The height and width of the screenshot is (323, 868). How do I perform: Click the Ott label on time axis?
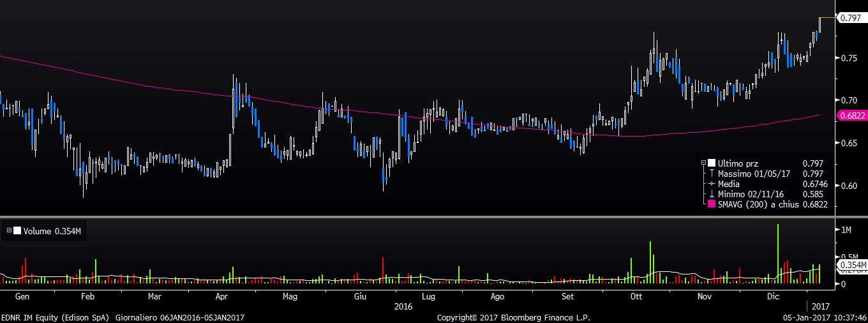(636, 297)
